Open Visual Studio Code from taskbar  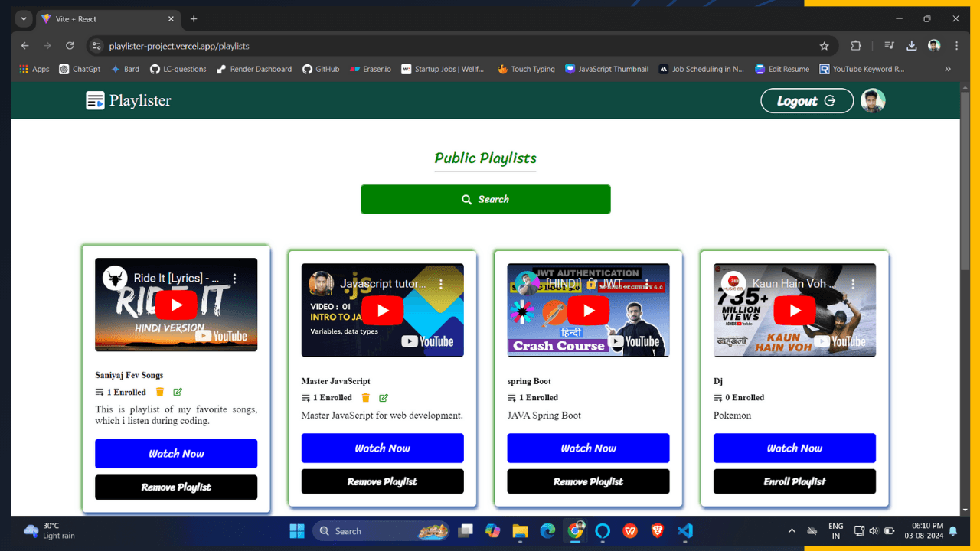coord(685,531)
